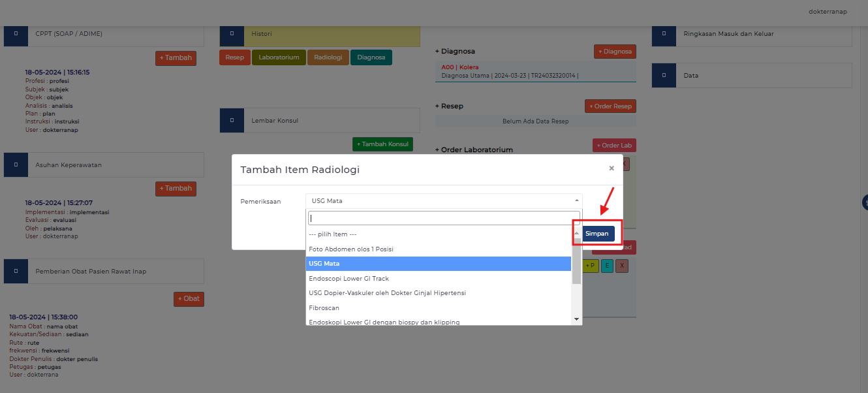This screenshot has height=393, width=868.
Task: Click the Pemberian Obat Pasien Rawat Inap icon
Action: click(16, 271)
